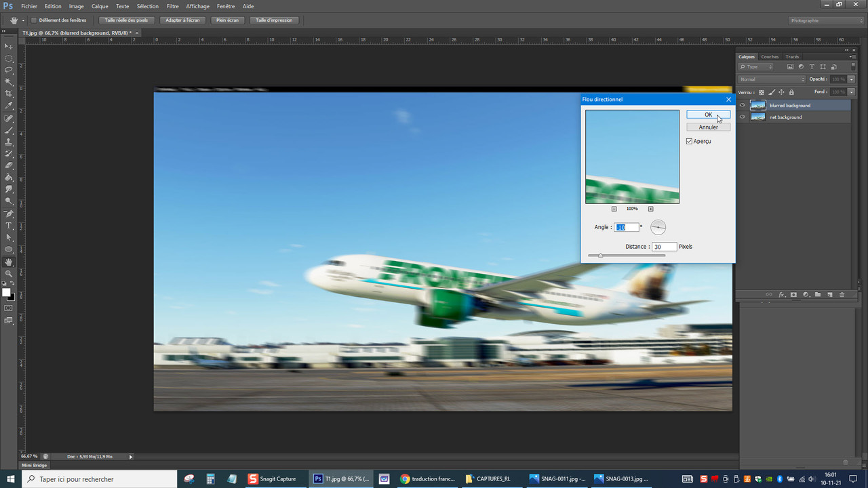Add a layer mask
This screenshot has width=868, height=488.
[x=793, y=295]
